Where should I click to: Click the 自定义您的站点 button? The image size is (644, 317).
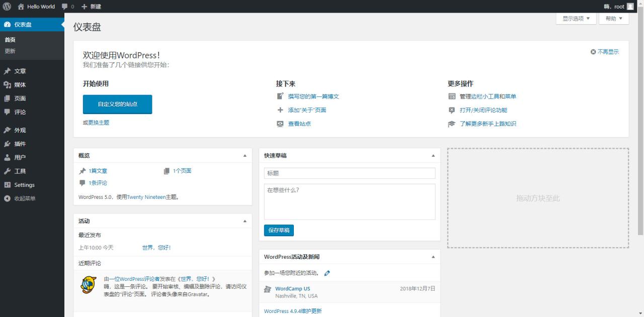click(117, 104)
